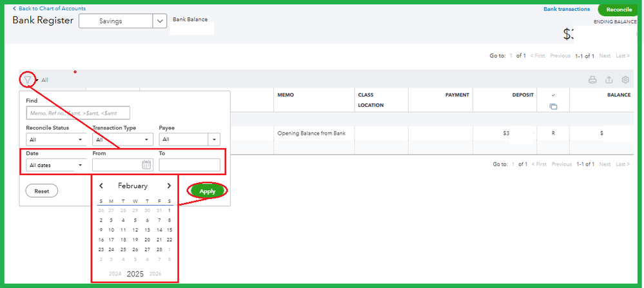Click the To date field
The image size is (644, 288).
click(190, 165)
